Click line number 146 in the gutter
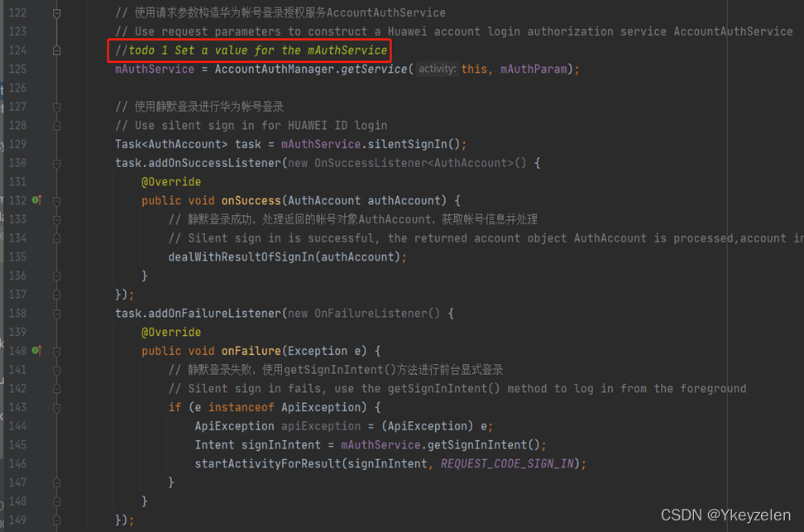 17,464
